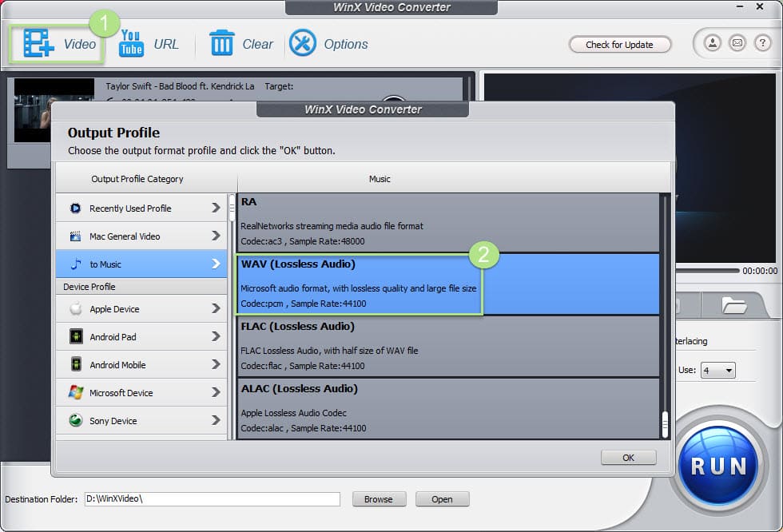Select the Mac General Video category
Image resolution: width=783 pixels, height=532 pixels.
[x=141, y=236]
